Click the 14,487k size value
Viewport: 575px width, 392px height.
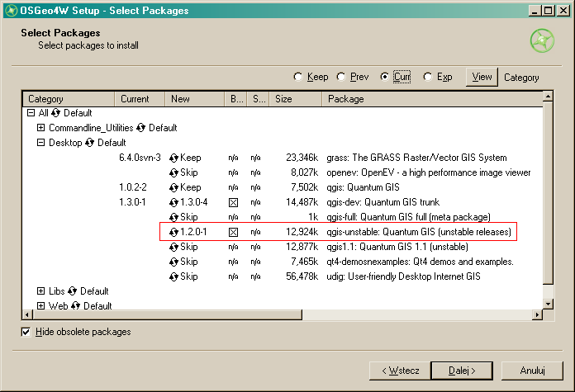(x=302, y=202)
